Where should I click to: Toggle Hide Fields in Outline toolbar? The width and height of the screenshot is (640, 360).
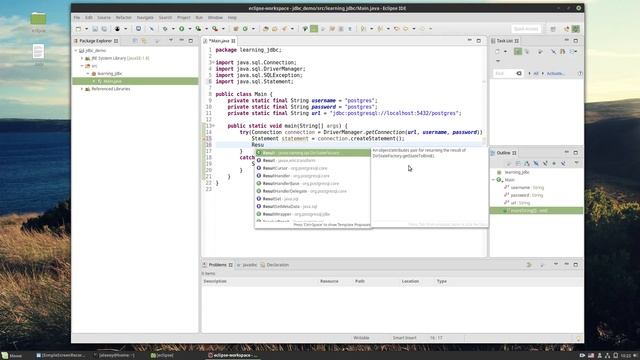point(536,163)
